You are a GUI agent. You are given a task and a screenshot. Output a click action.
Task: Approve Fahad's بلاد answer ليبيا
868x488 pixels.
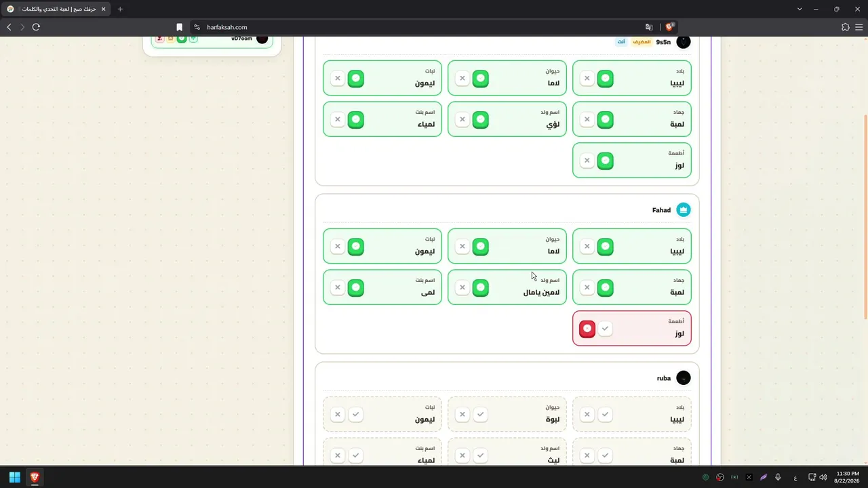click(x=605, y=247)
